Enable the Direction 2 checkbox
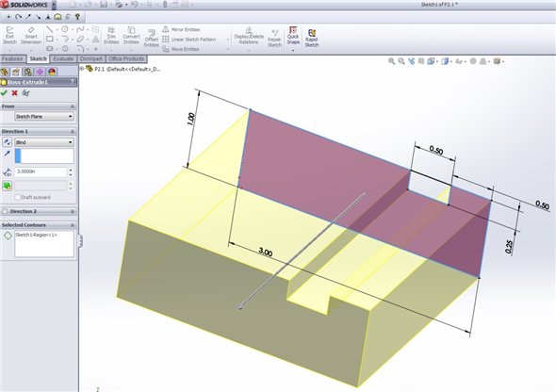 click(5, 211)
